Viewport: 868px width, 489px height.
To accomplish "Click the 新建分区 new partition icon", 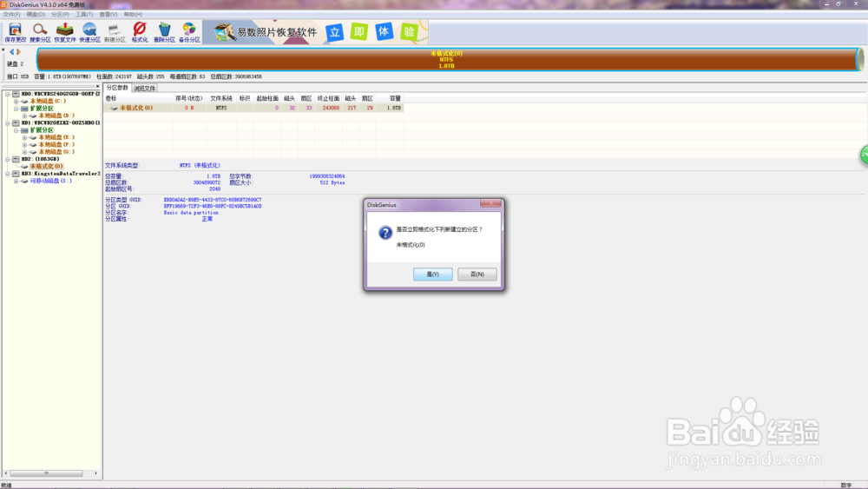I will [115, 32].
